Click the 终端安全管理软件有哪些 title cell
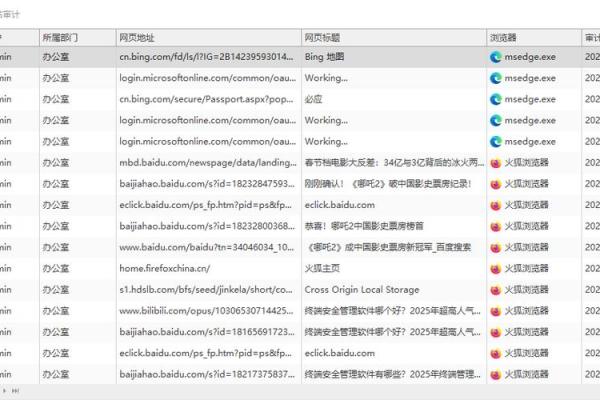Image resolution: width=600 pixels, height=400 pixels. click(x=394, y=374)
